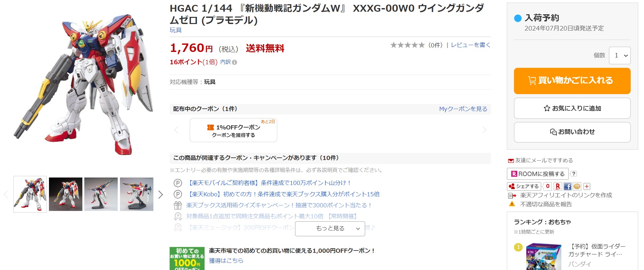Click the ランキング：おもちゃ heading
This screenshot has width=644, height=270.
pyautogui.click(x=543, y=222)
